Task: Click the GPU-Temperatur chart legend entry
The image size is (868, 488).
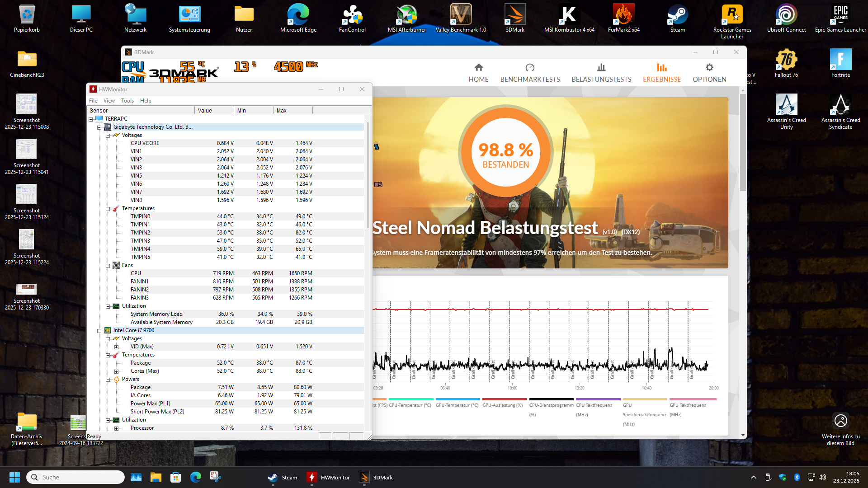Action: point(457,405)
